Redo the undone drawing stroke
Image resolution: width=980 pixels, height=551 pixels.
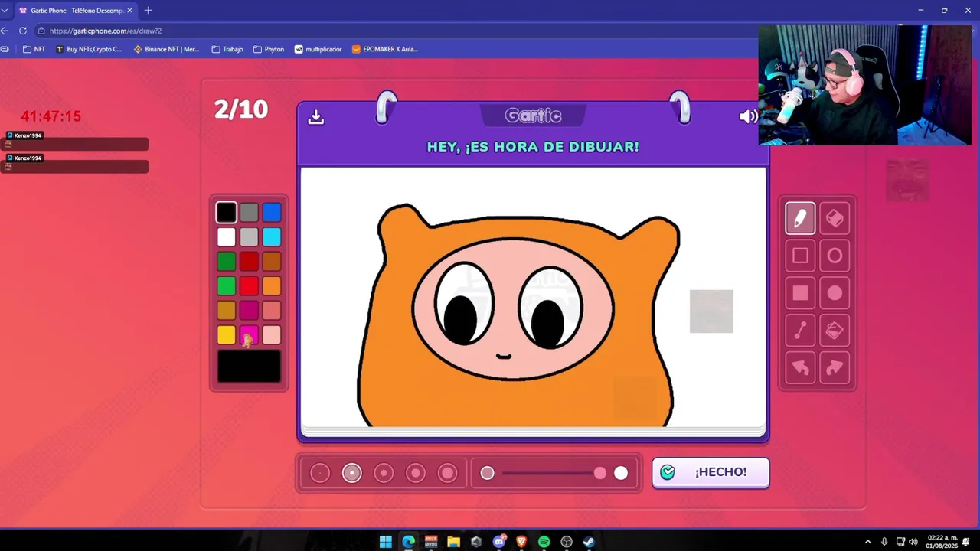[835, 368]
